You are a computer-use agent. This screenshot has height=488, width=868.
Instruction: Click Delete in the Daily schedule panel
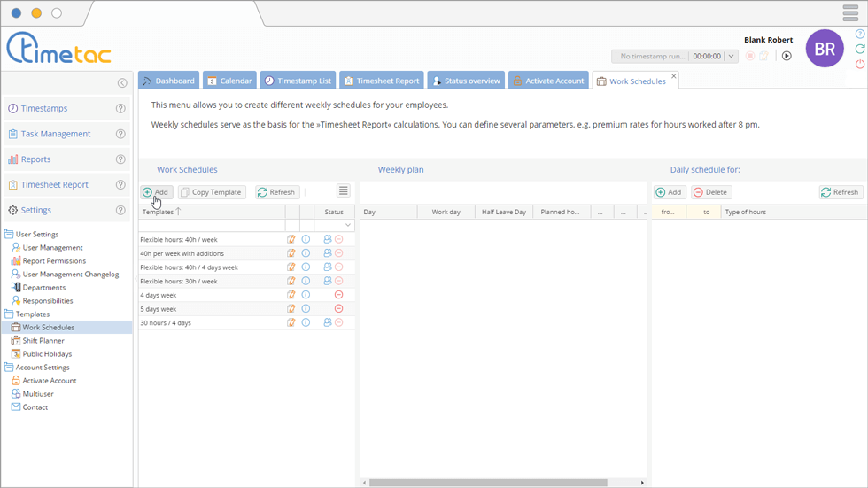710,192
